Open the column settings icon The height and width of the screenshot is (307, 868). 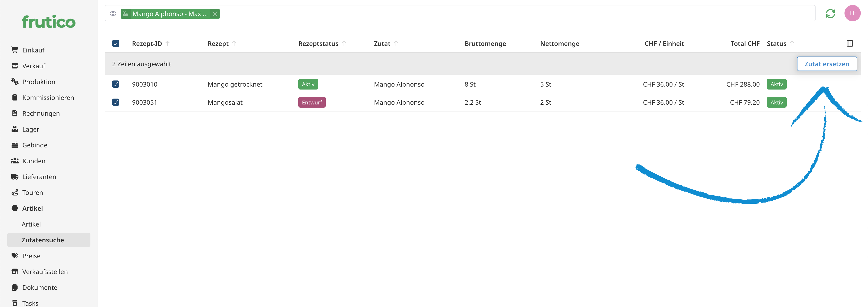(849, 43)
